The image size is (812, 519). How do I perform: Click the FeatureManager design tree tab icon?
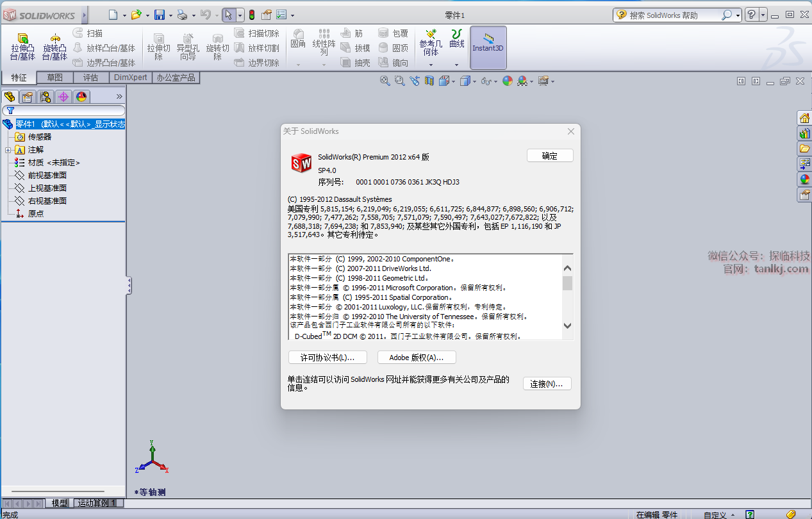(10, 97)
